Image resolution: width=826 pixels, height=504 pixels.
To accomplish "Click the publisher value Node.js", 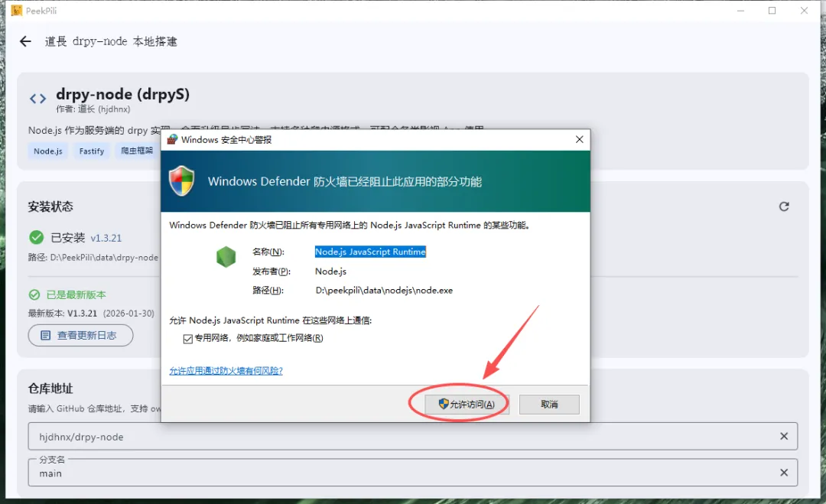I will [331, 272].
